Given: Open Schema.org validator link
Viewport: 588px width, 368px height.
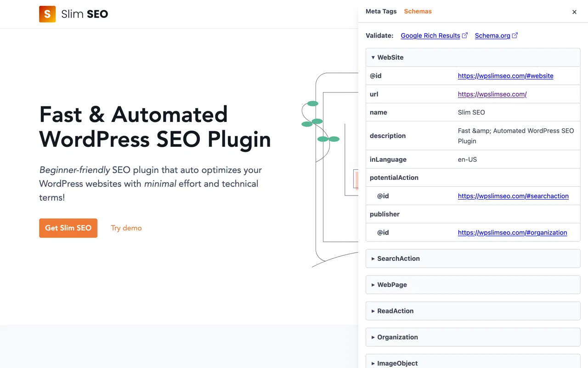Looking at the screenshot, I should click(x=492, y=35).
